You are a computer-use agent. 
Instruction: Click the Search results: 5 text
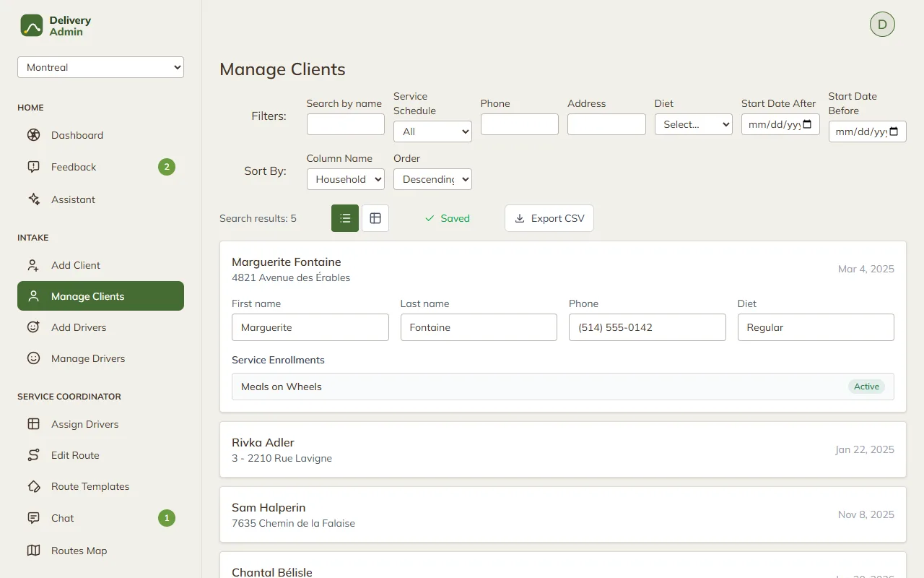tap(258, 218)
